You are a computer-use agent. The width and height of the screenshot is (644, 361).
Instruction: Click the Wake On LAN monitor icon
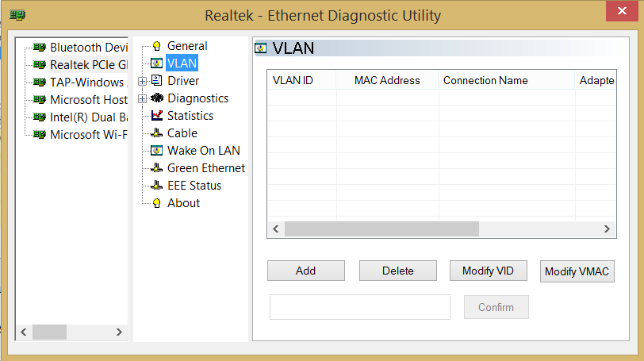click(156, 151)
